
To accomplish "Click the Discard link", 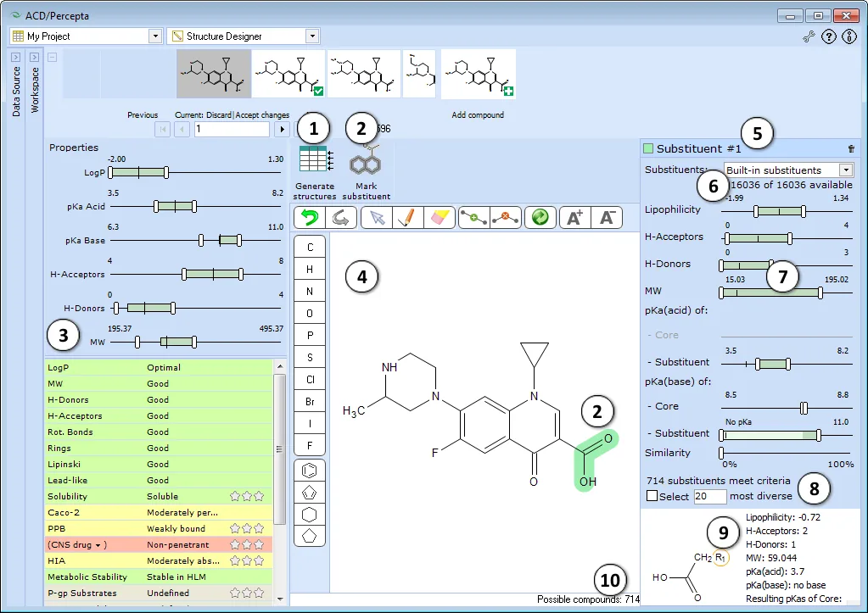I will [x=219, y=115].
